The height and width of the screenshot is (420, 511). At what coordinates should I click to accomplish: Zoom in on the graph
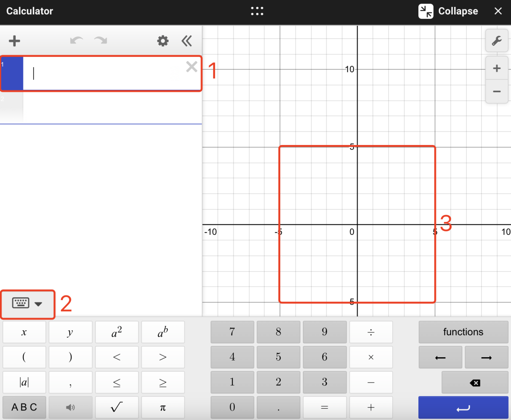(497, 68)
